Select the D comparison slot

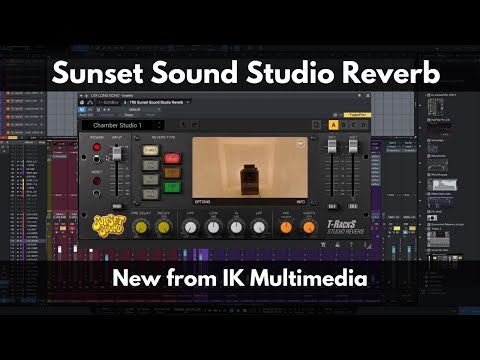pyautogui.click(x=363, y=125)
